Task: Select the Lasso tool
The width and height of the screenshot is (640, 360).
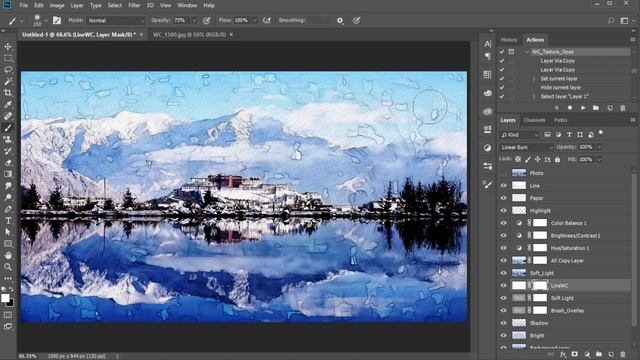Action: coord(8,70)
